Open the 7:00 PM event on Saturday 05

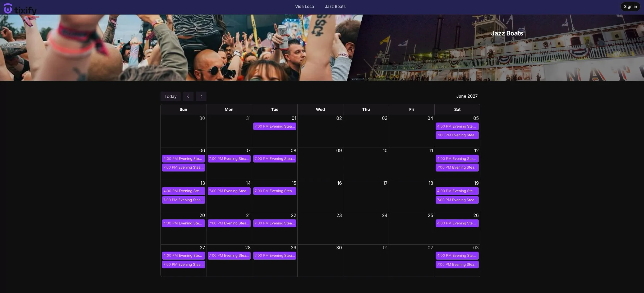tap(457, 135)
